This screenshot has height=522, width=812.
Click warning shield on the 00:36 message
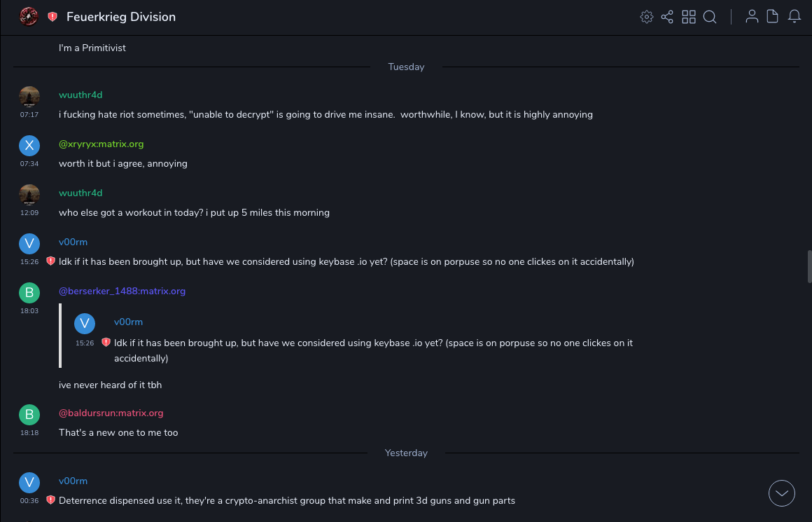[50, 500]
